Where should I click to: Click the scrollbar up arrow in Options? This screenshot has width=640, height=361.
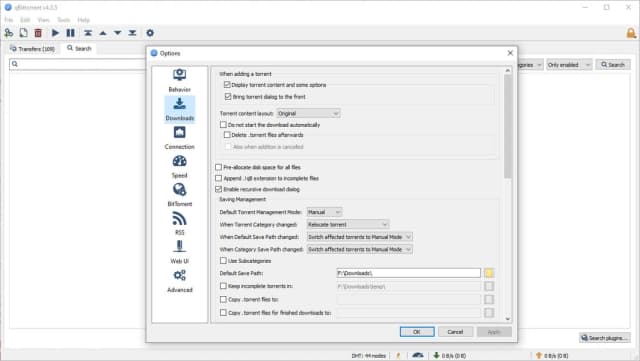(x=507, y=71)
